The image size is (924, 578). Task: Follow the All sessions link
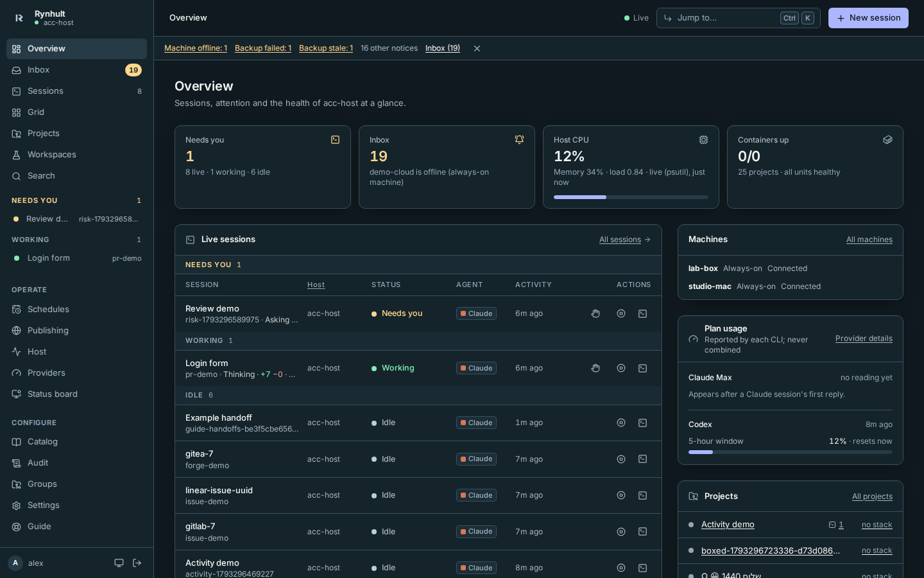pos(625,240)
